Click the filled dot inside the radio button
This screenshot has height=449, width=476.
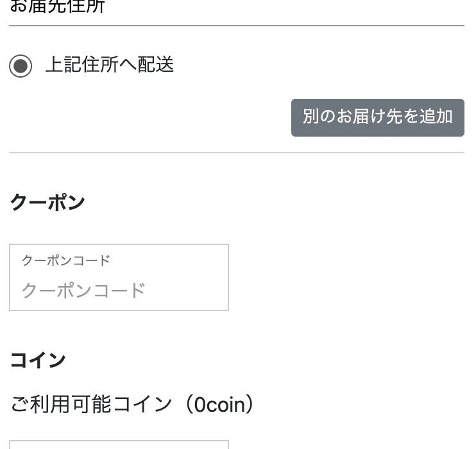(x=21, y=66)
